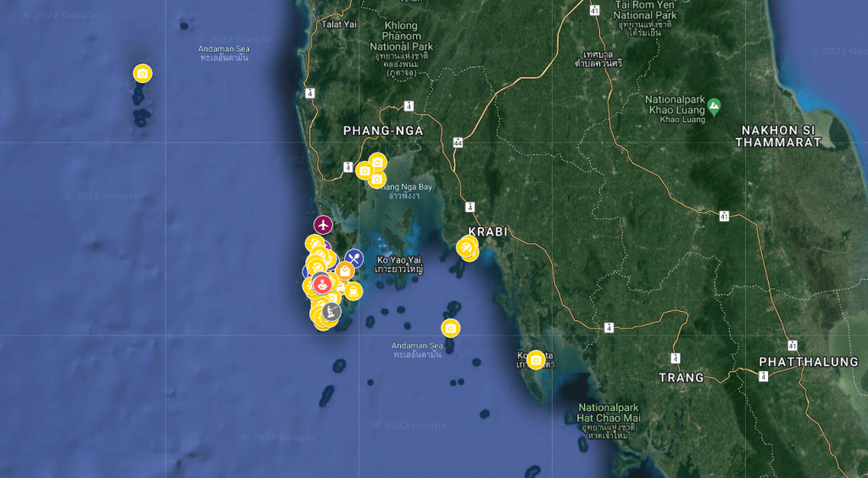Click the maroon airplane airport marker

pos(323,225)
